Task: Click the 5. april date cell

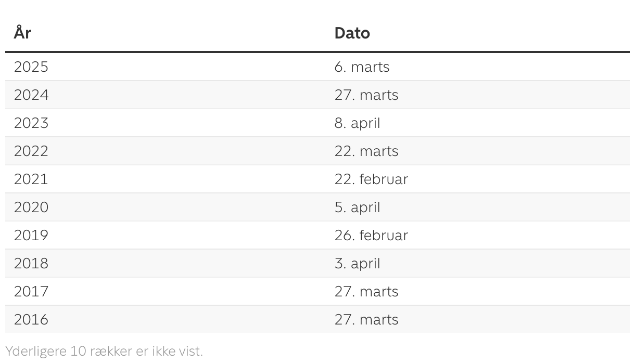Action: point(357,207)
